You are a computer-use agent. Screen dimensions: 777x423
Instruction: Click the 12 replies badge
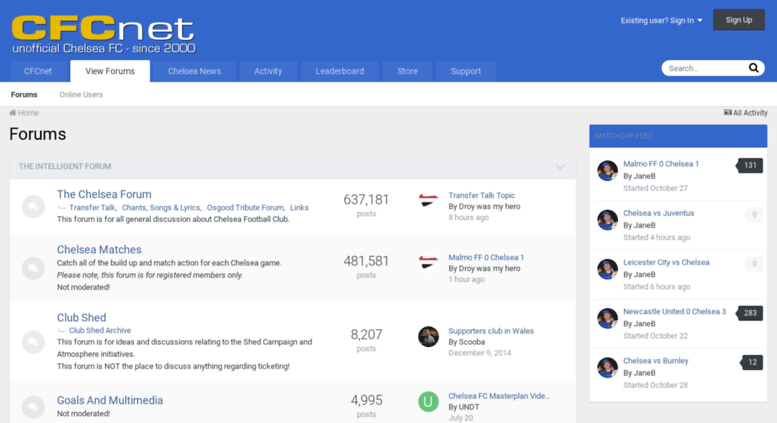point(751,363)
